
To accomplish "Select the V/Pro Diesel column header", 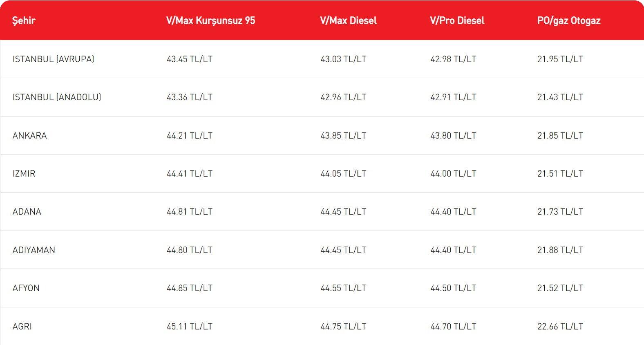I will tap(457, 20).
